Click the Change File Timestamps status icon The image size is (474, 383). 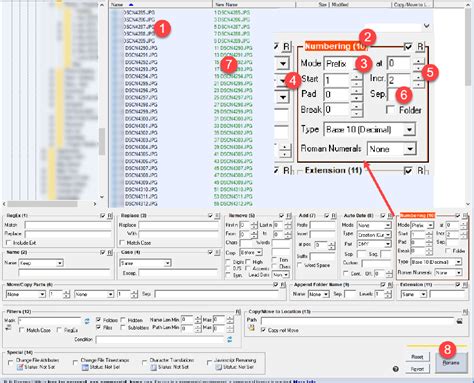[x=85, y=367]
